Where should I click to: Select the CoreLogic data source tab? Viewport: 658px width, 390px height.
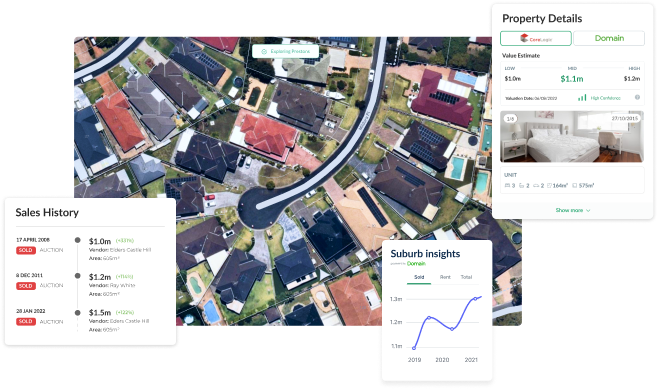point(535,38)
